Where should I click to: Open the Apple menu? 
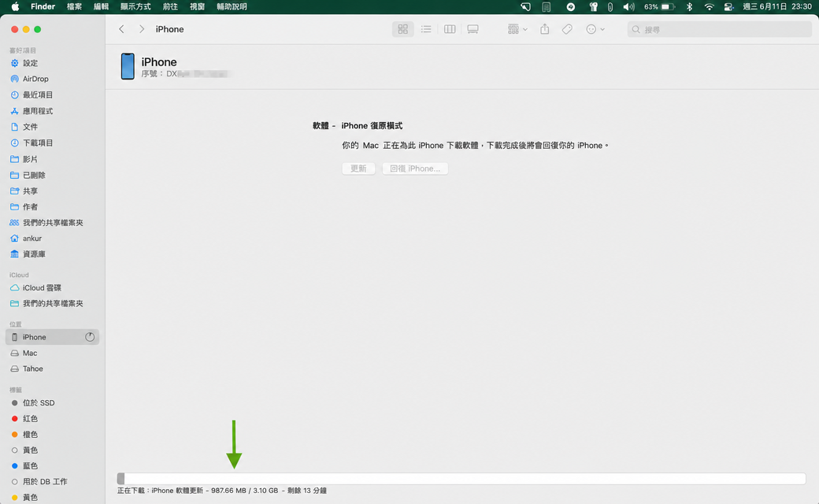(16, 7)
